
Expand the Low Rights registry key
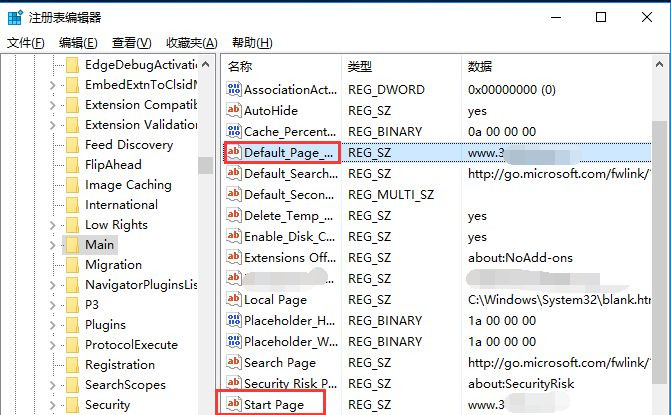point(56,225)
